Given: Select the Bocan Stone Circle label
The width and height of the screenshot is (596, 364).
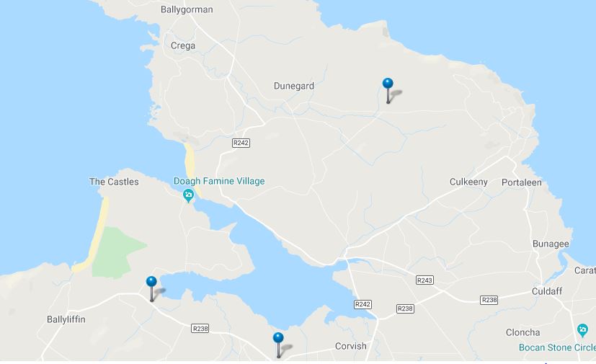Looking at the screenshot, I should pos(557,347).
